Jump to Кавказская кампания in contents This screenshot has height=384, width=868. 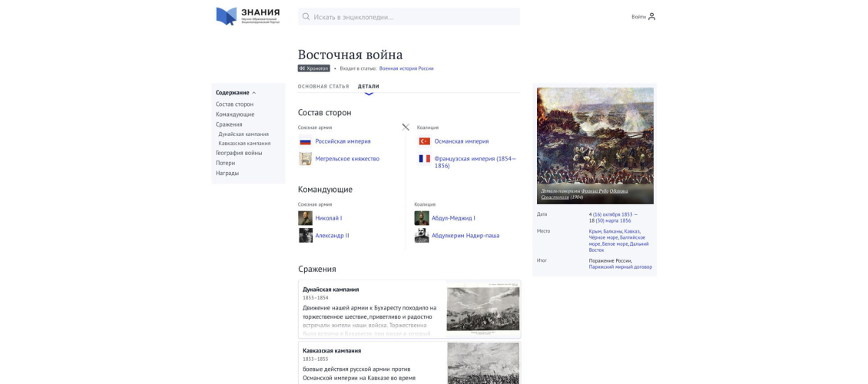click(244, 144)
